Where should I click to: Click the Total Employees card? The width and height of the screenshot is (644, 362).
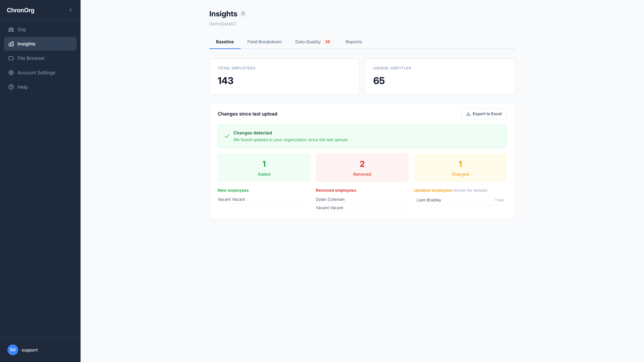284,76
